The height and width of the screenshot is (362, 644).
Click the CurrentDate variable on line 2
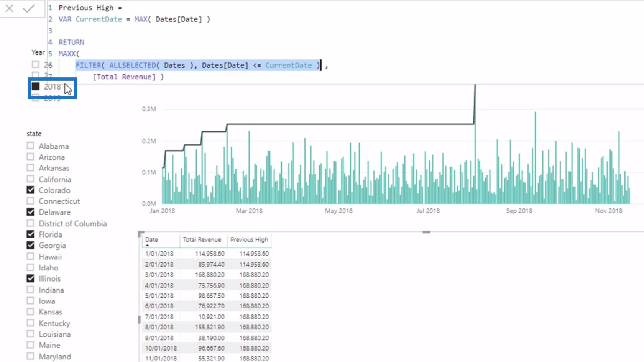point(99,19)
